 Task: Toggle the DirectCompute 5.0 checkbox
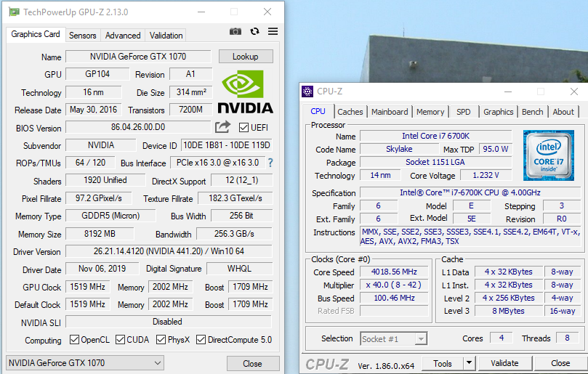pos(201,340)
